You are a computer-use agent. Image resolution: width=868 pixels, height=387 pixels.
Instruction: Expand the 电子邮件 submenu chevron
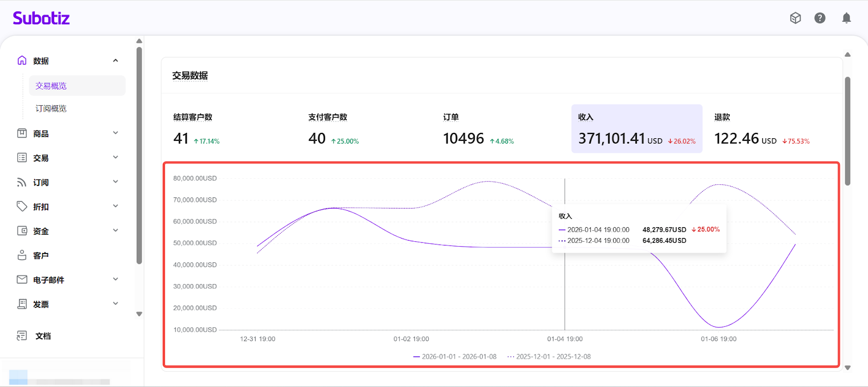click(x=116, y=279)
